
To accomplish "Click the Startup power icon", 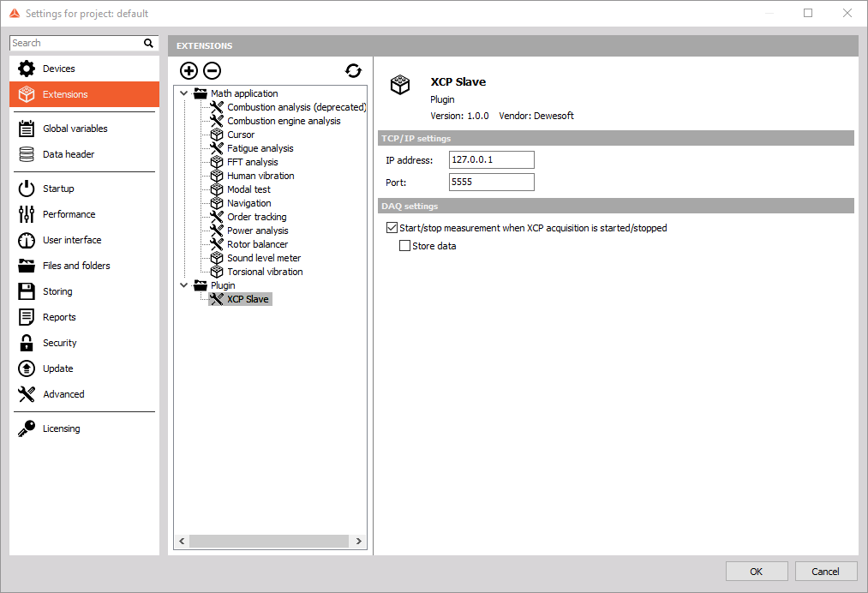I will 27,189.
